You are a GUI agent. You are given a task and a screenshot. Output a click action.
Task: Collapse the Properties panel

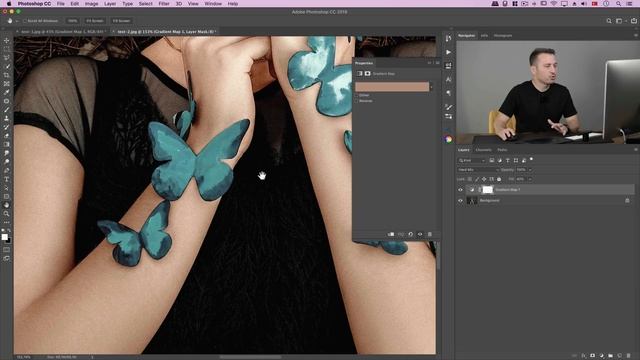click(x=429, y=63)
